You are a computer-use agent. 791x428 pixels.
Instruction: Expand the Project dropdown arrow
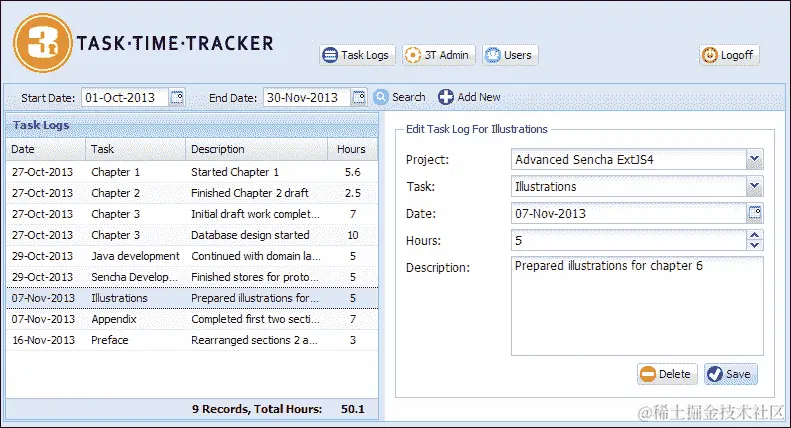[x=755, y=159]
